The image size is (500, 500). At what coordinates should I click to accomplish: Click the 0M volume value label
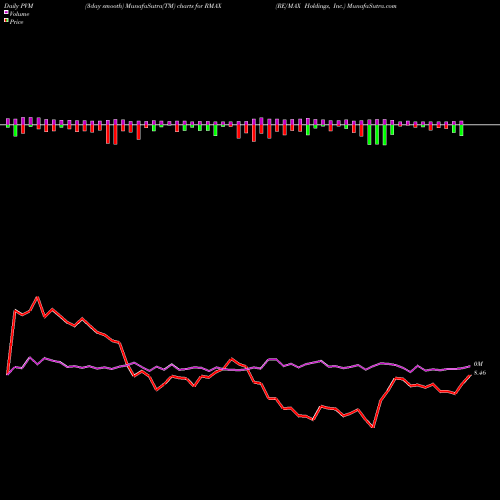tap(478, 364)
